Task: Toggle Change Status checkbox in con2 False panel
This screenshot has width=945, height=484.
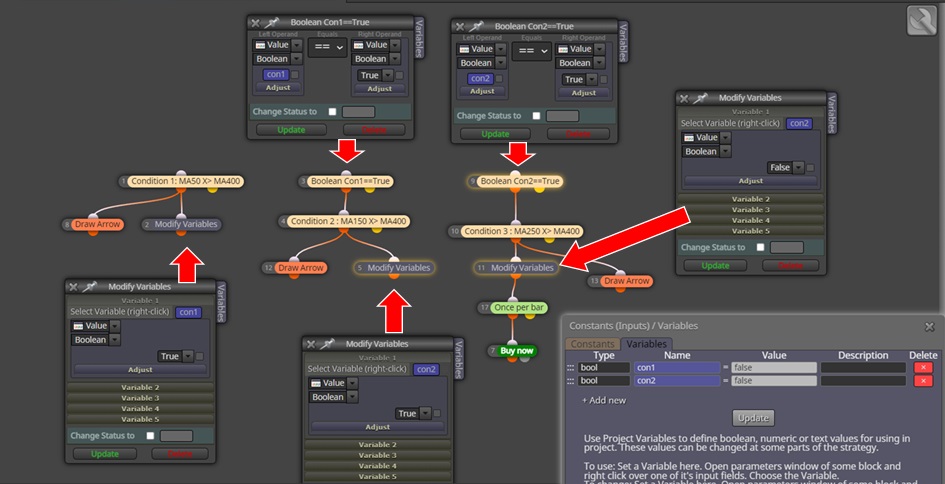Action: 761,247
